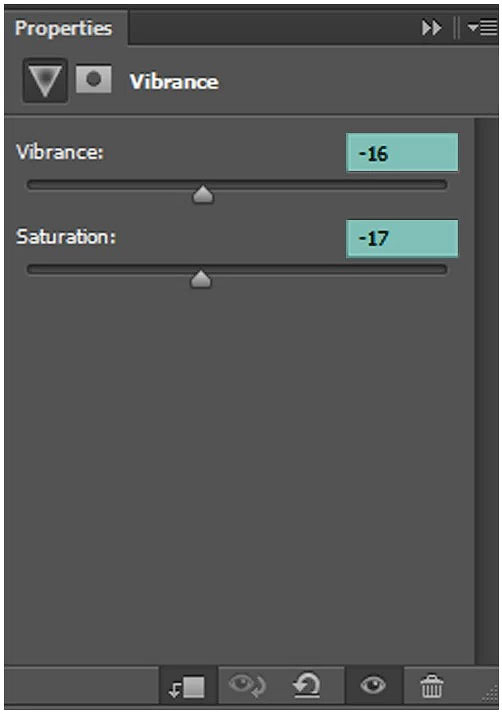Click the right end of Vibrance slider track

coord(441,185)
